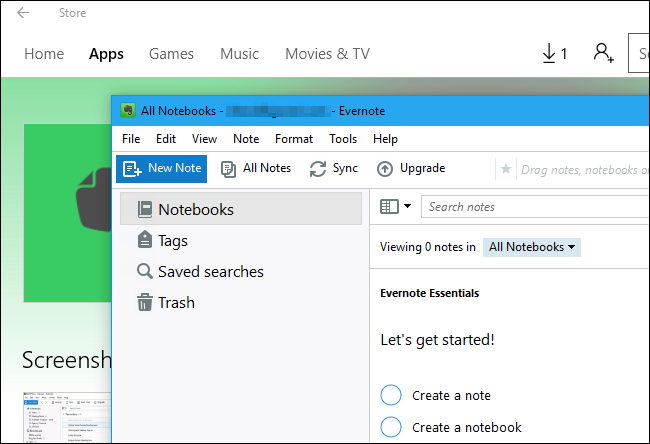
Task: Click the Upgrade label
Action: [x=422, y=168]
